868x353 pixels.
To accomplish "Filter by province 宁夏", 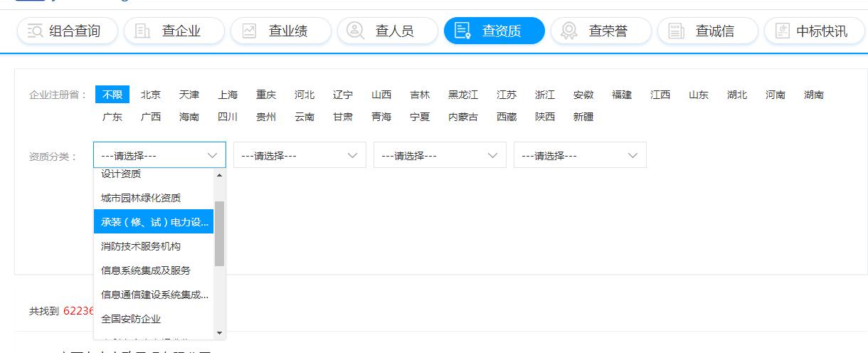I will coord(420,117).
